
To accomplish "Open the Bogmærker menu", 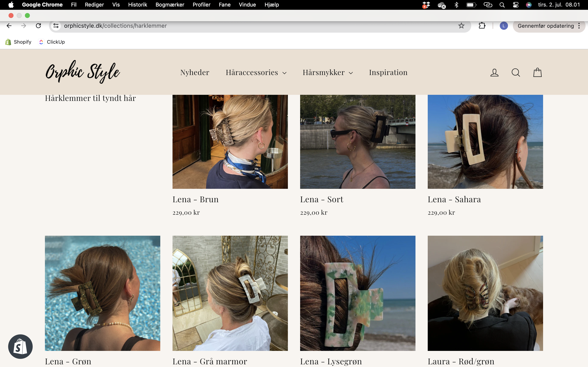I will [x=170, y=5].
